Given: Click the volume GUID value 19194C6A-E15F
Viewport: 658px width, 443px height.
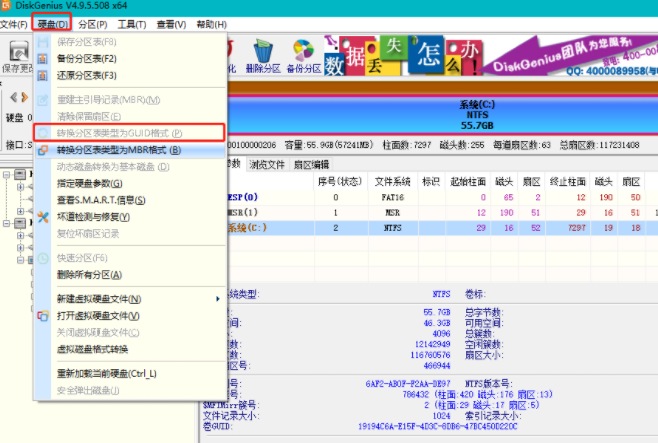Looking at the screenshot, I should 437,426.
